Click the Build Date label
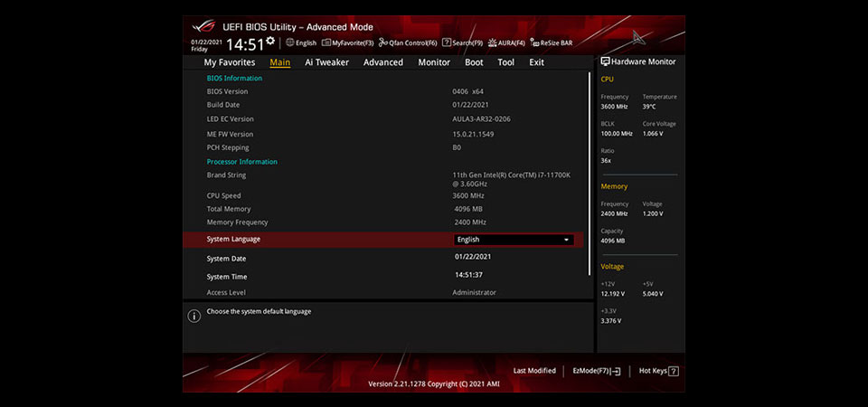The height and width of the screenshot is (407, 868). [x=223, y=105]
